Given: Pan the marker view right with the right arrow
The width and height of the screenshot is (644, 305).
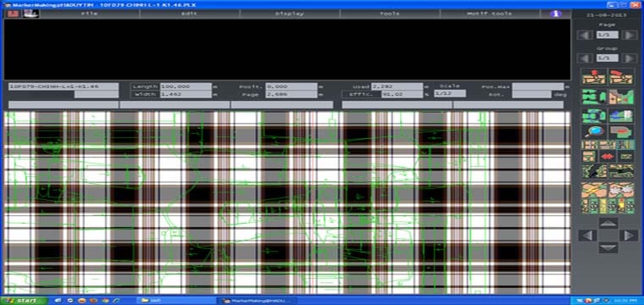Looking at the screenshot, I should tap(629, 236).
